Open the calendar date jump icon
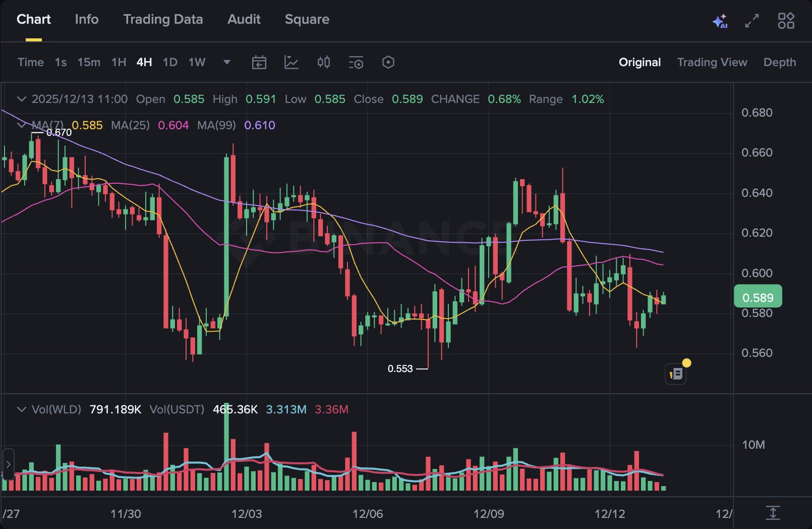Viewport: 812px width, 529px height. 259,62
